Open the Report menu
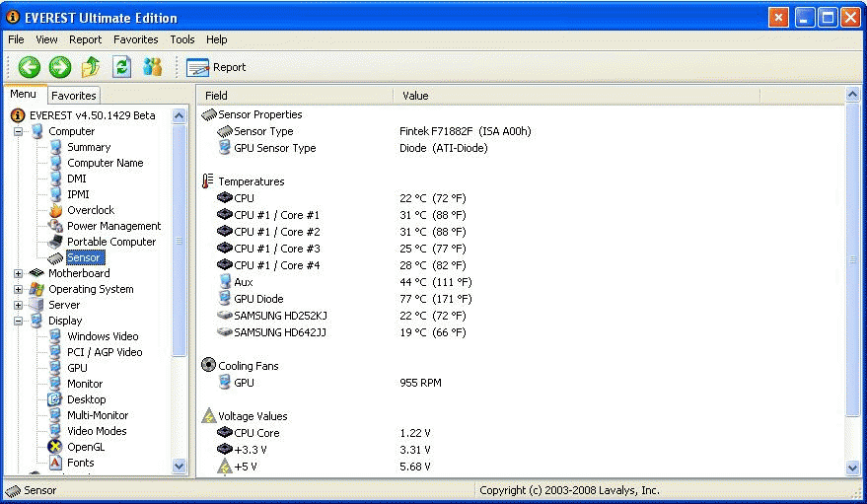 click(x=85, y=39)
